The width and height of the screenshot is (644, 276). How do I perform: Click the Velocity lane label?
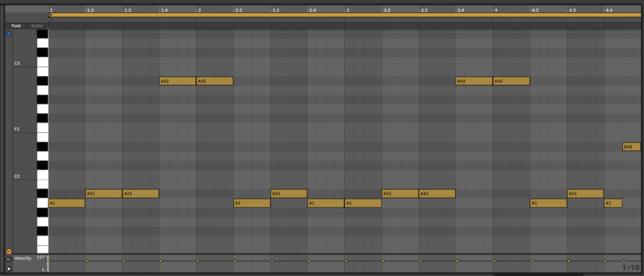coord(23,258)
